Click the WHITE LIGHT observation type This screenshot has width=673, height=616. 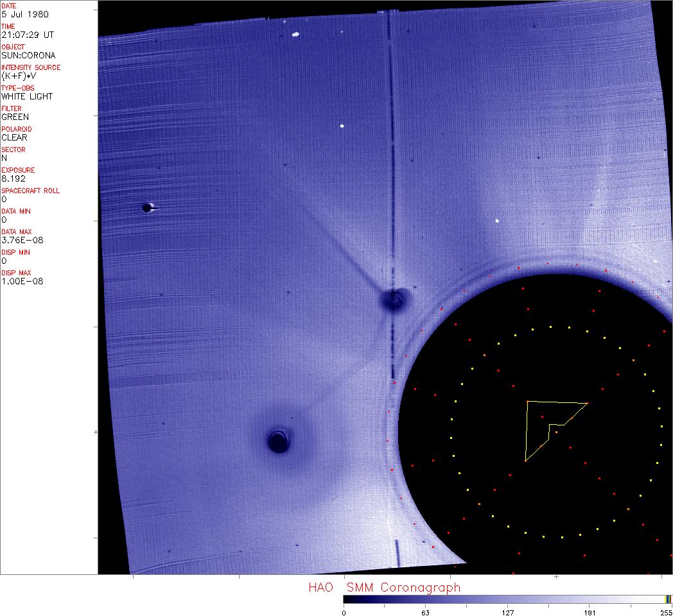tap(27, 96)
